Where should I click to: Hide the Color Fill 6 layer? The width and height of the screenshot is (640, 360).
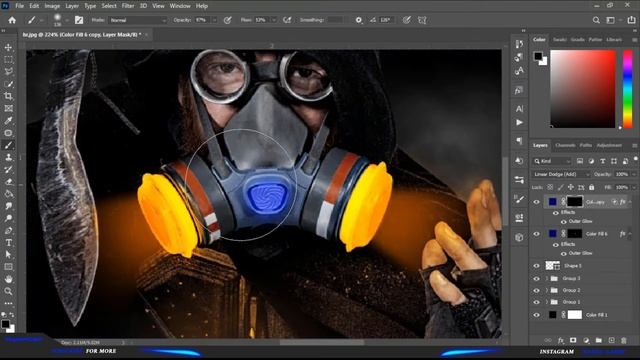[536, 234]
